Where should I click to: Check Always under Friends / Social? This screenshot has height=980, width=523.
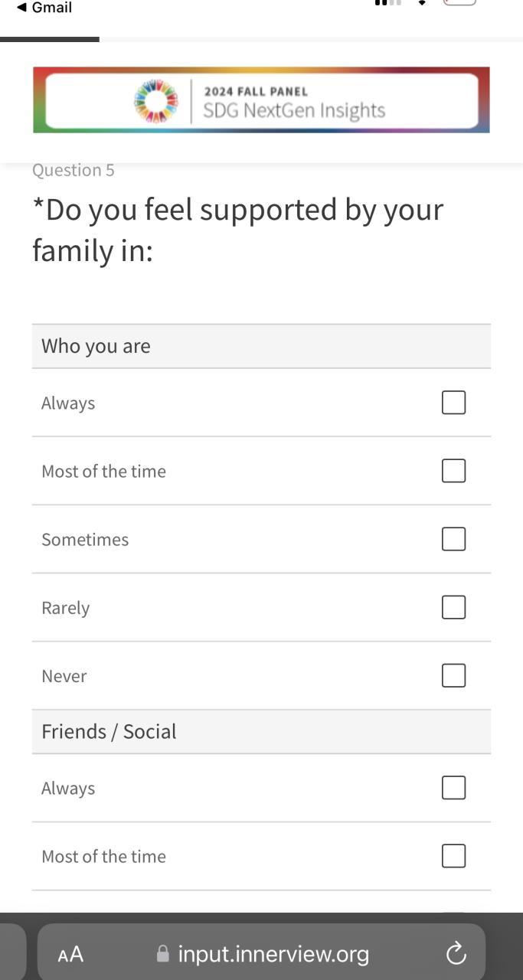point(453,788)
